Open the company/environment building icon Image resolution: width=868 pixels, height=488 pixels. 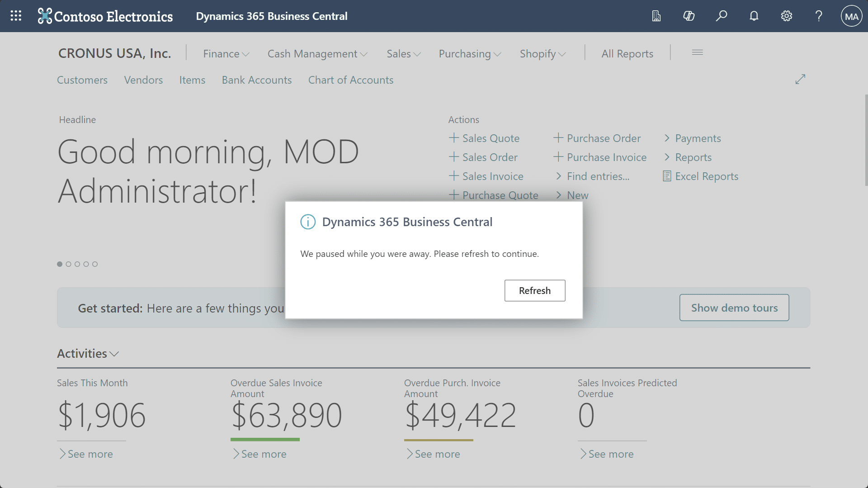[656, 16]
